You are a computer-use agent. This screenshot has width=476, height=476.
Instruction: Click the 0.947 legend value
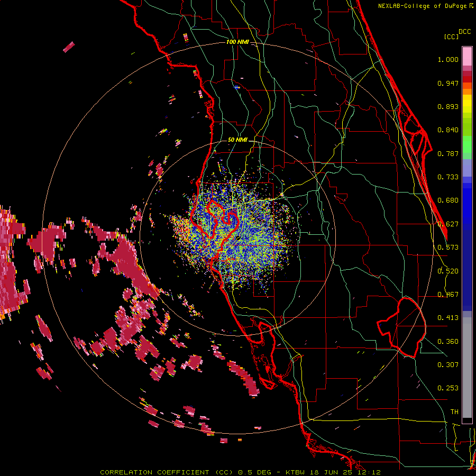point(448,83)
